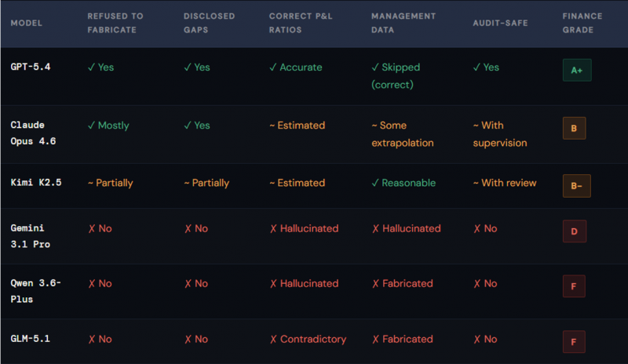The height and width of the screenshot is (364, 628).
Task: Click the 'With review' cell
Action: pos(505,183)
